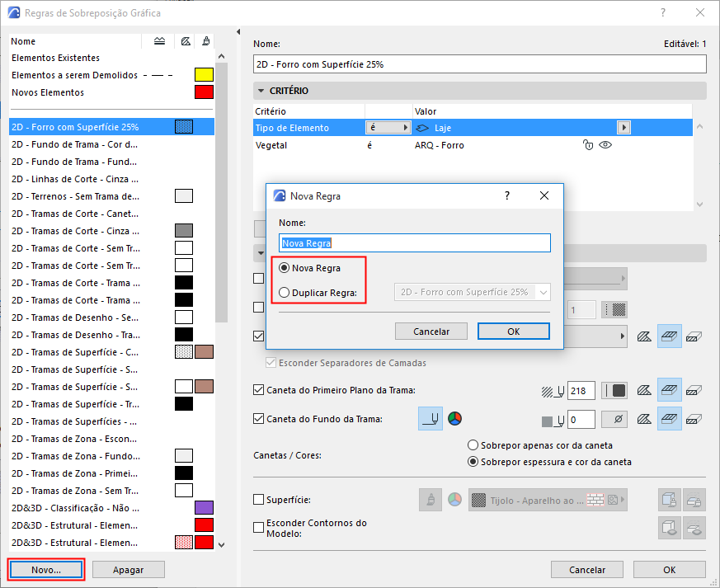Click the pen color circle next to Caneta do Fundo

(x=454, y=419)
